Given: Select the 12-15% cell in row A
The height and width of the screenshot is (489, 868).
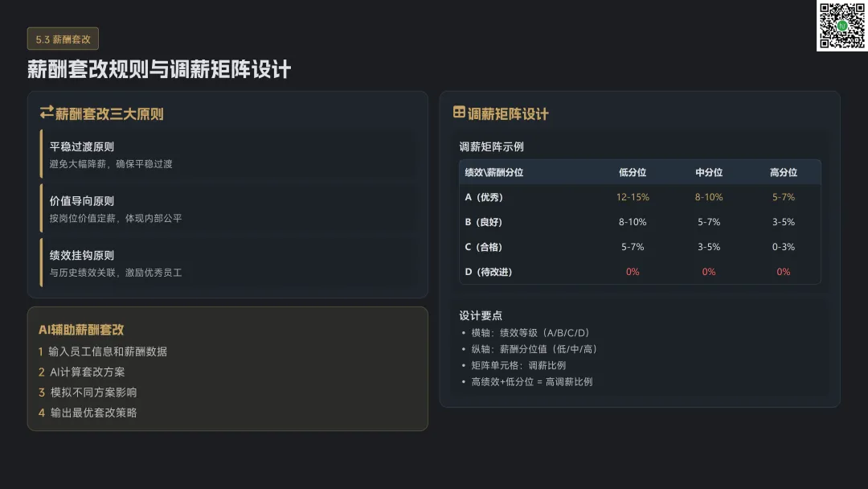Looking at the screenshot, I should coord(633,197).
